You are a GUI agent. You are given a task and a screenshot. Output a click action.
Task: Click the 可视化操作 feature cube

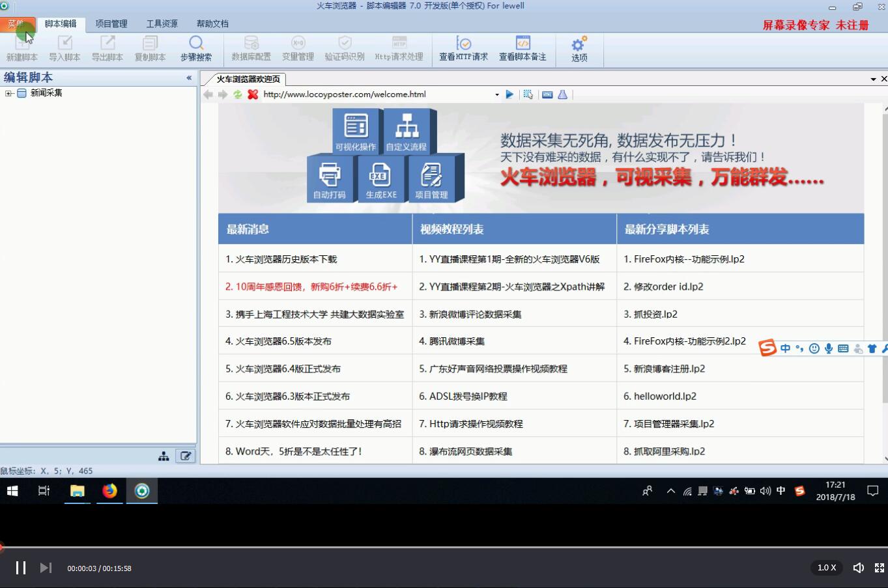pos(356,131)
